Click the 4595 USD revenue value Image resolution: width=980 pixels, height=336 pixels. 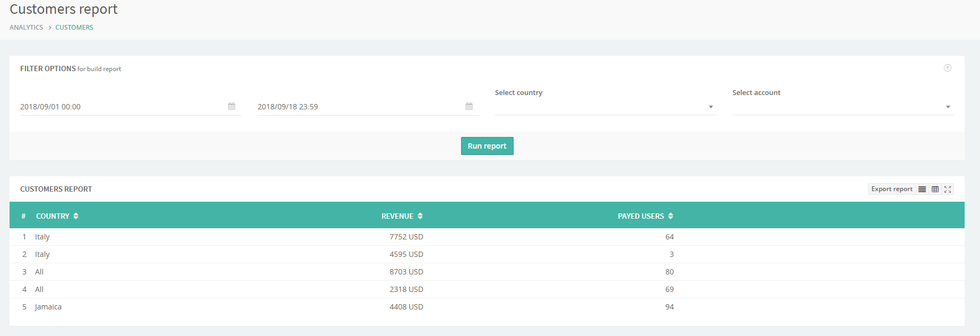(406, 254)
